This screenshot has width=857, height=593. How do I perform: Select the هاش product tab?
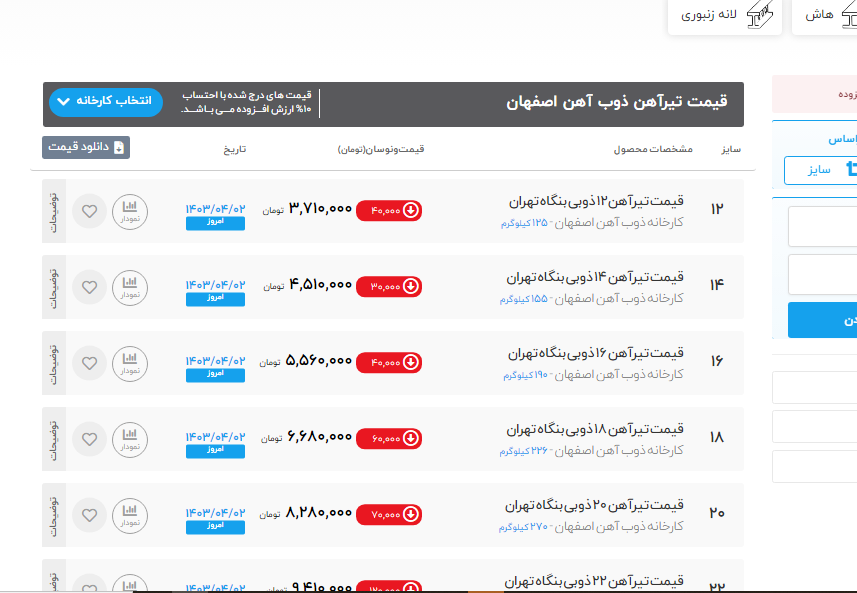pos(823,16)
